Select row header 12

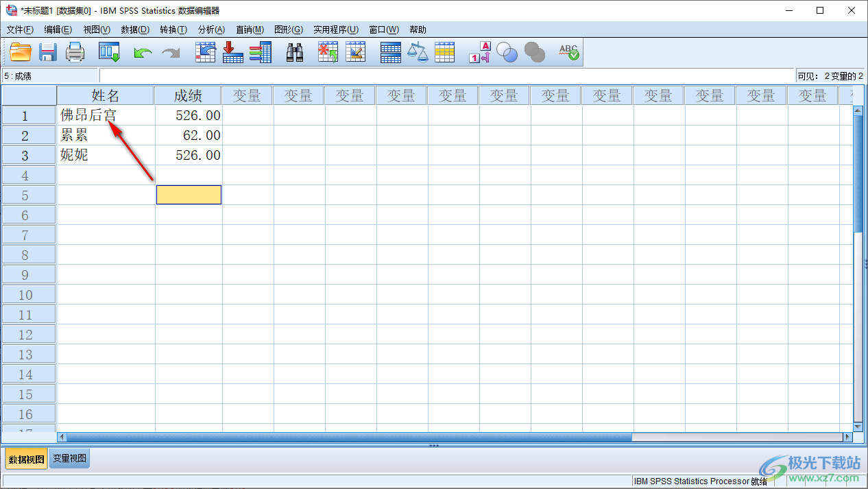point(29,335)
